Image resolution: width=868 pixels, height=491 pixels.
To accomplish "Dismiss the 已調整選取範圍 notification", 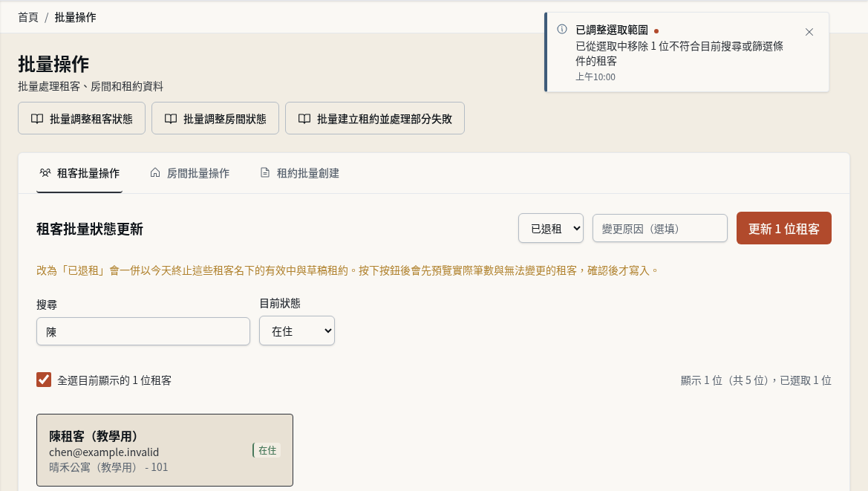I will pos(809,32).
